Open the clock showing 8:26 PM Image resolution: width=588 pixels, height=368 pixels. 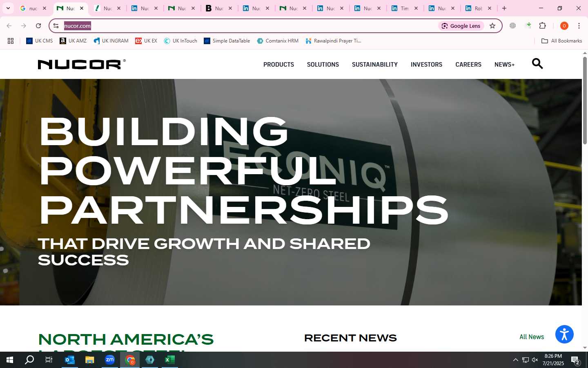553,360
